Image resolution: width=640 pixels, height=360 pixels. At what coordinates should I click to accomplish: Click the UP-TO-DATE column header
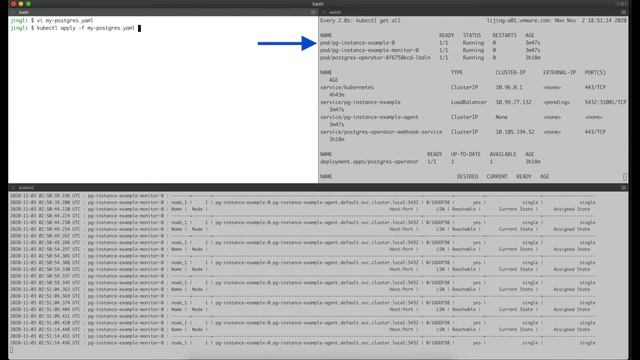pos(466,154)
